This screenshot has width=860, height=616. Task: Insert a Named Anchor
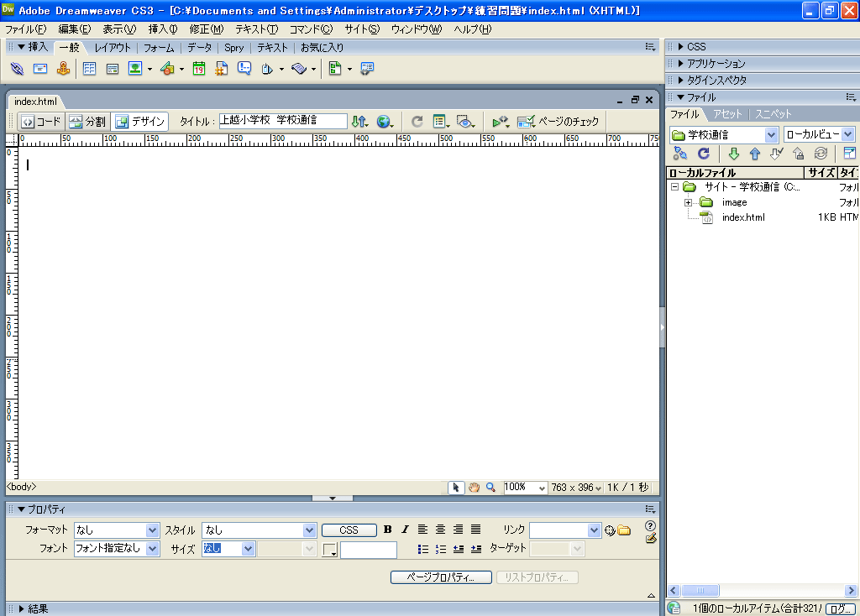[x=63, y=69]
